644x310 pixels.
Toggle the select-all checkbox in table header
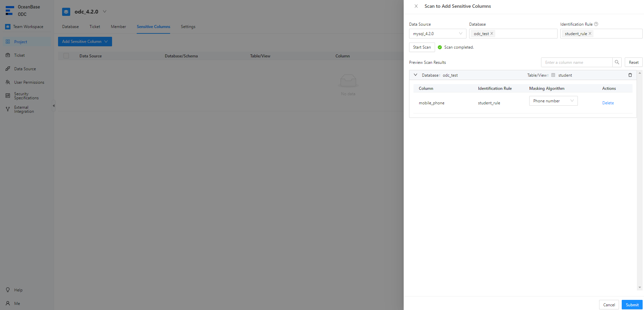point(66,56)
